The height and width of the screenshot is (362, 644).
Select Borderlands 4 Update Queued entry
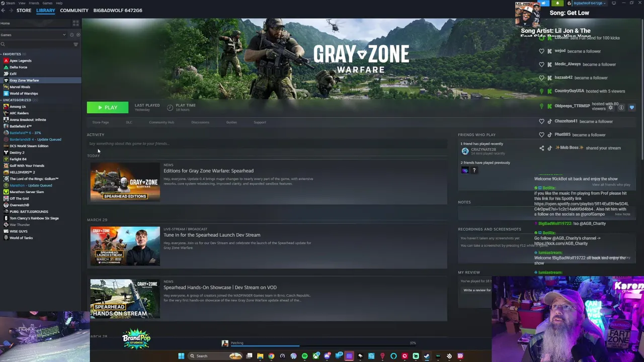[35, 139]
